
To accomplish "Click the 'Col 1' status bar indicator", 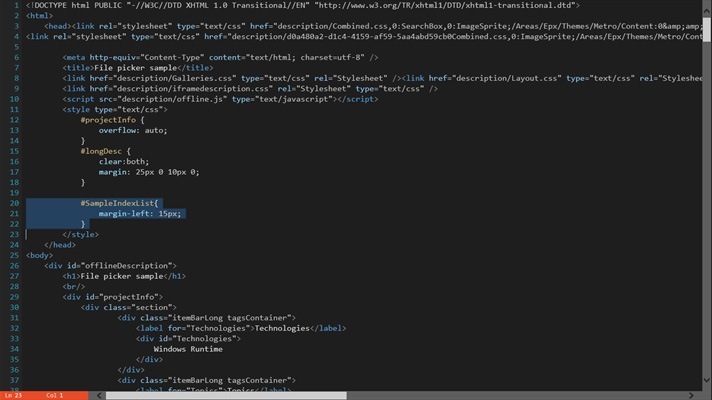I will 54,395.
